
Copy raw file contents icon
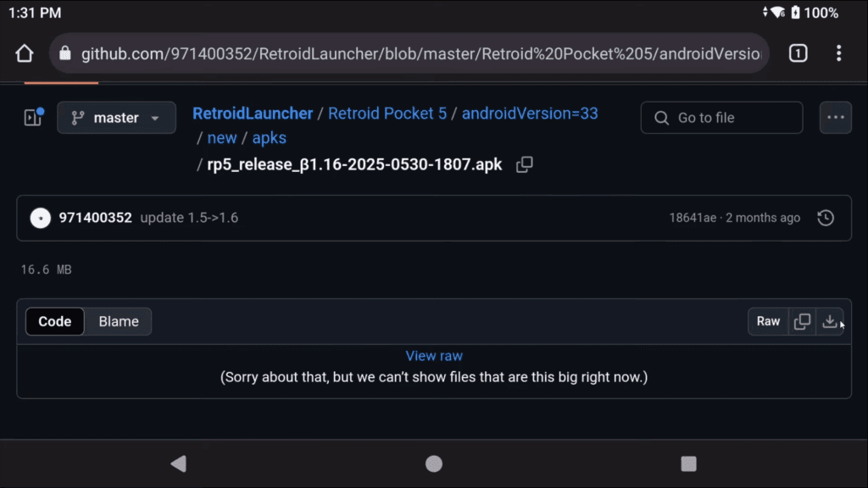pos(802,321)
